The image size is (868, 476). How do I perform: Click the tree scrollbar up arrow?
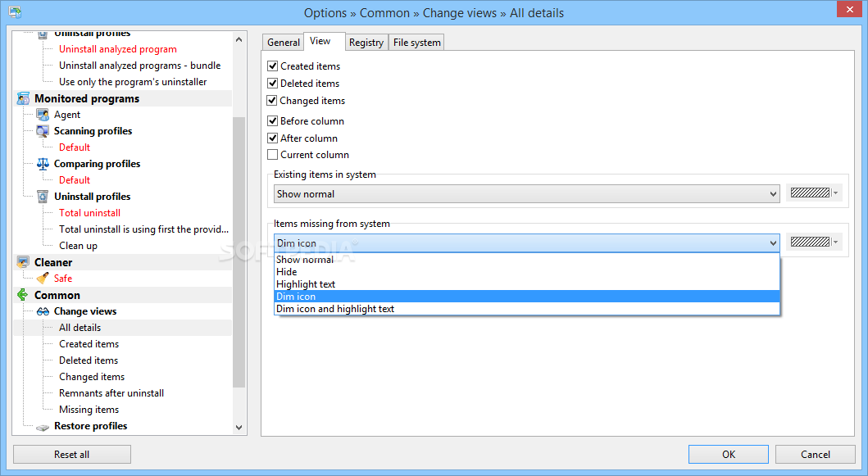pyautogui.click(x=239, y=39)
